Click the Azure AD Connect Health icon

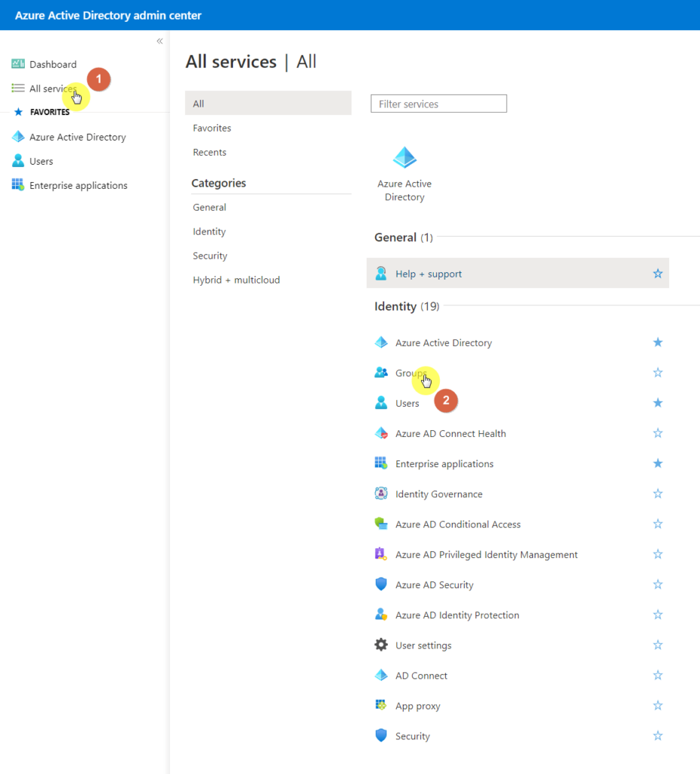pos(381,433)
